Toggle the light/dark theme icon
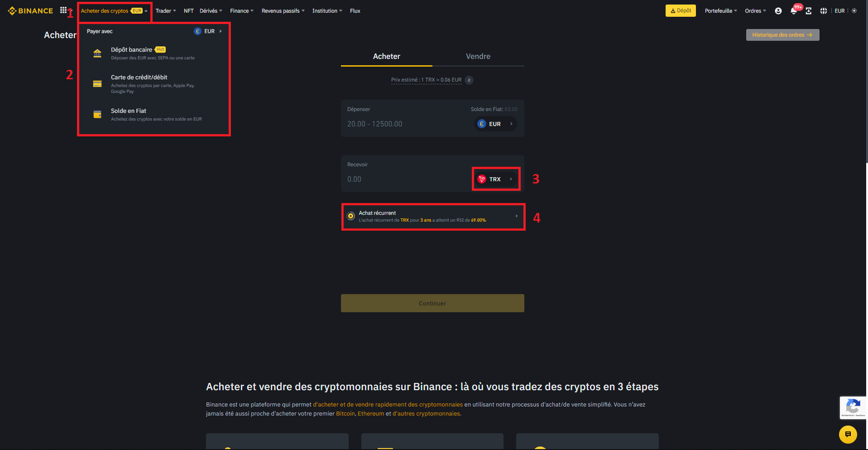The height and width of the screenshot is (450, 868). (x=854, y=11)
